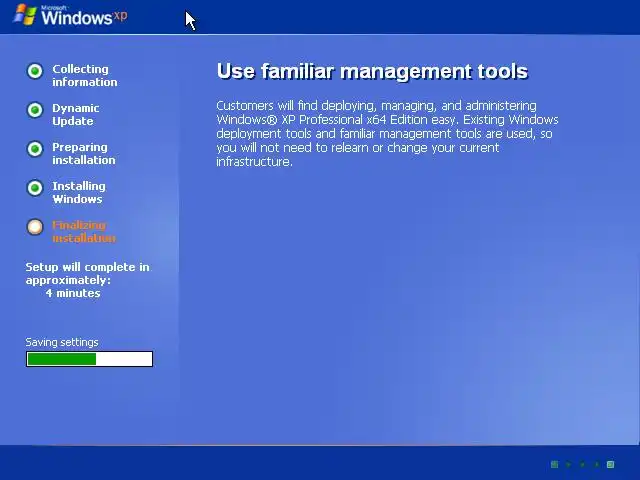Viewport: 640px width, 480px height.
Task: Click the 'Installing Windows' step label
Action: click(x=79, y=193)
